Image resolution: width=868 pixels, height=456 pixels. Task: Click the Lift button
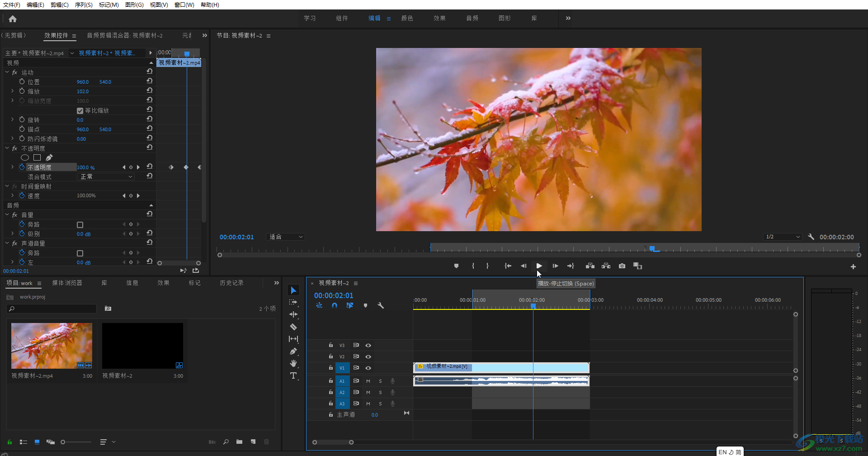(x=590, y=266)
